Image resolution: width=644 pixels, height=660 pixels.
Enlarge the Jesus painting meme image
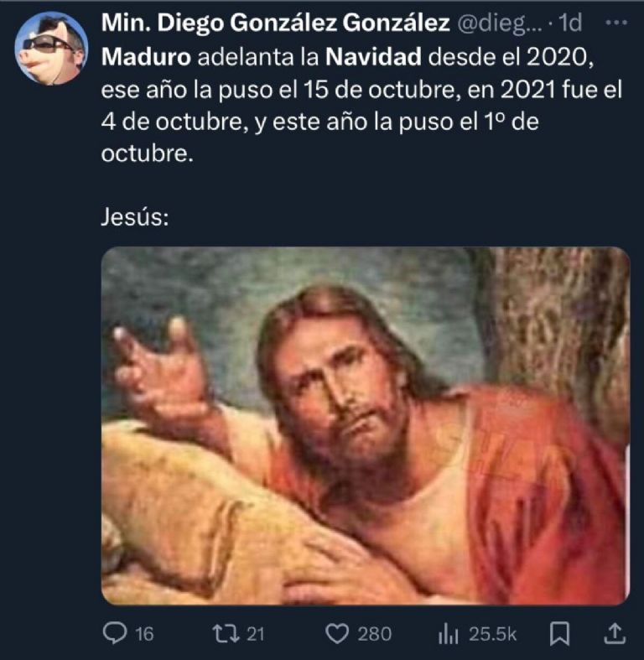(x=365, y=426)
